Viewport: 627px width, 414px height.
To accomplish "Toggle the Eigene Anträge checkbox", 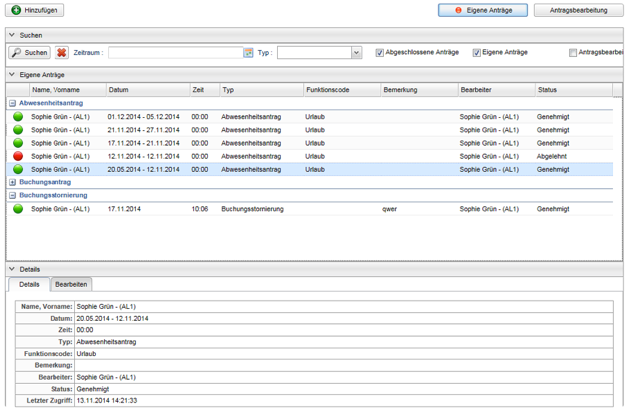I will (x=477, y=52).
